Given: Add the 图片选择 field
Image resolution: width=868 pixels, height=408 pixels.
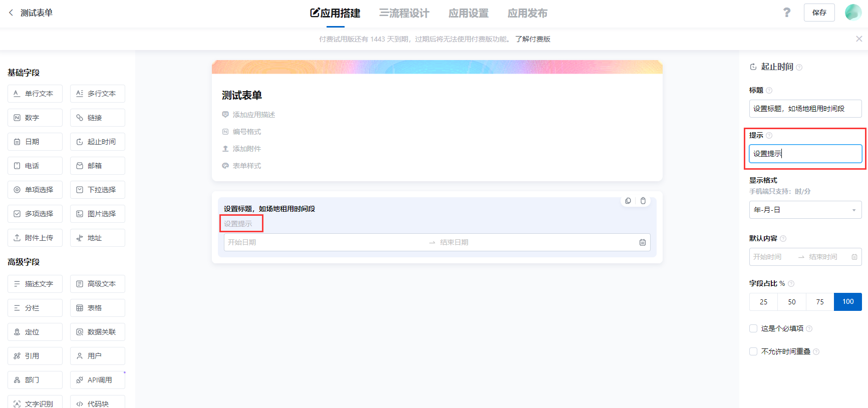Looking at the screenshot, I should [x=98, y=214].
